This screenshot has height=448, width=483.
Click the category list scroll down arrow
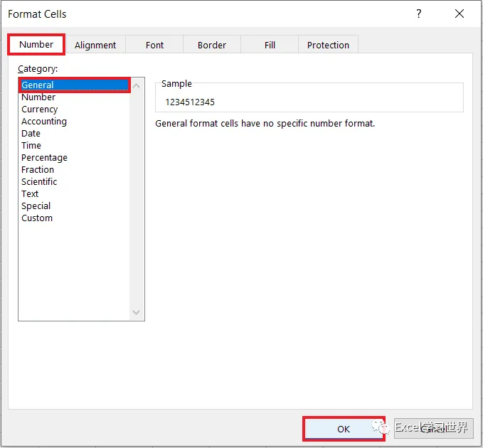click(x=136, y=312)
